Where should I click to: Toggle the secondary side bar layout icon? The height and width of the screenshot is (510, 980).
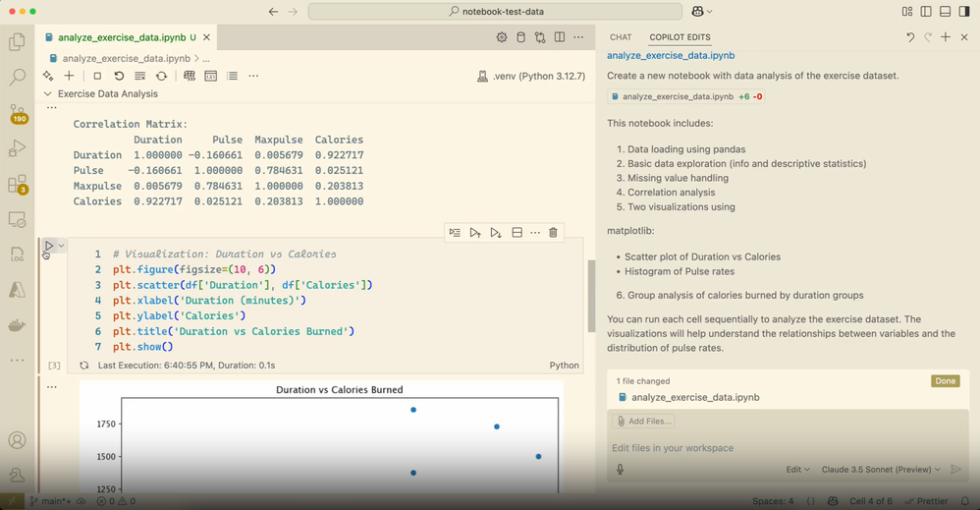tap(964, 11)
